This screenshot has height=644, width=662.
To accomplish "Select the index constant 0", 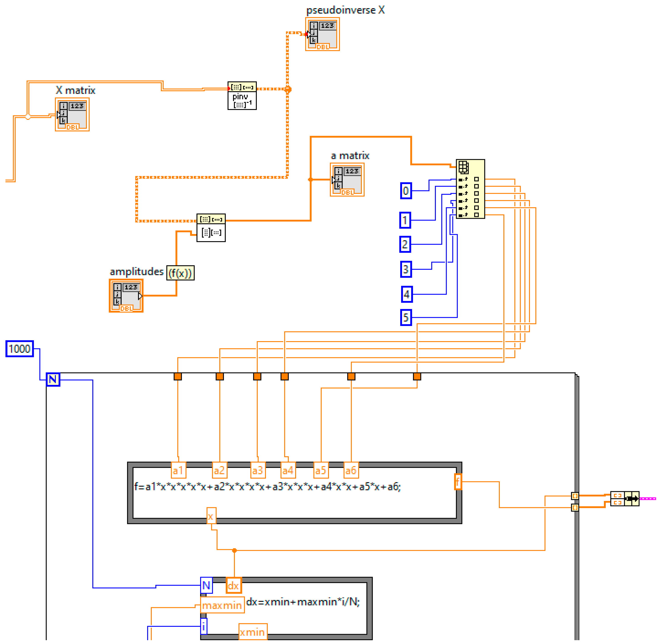I will (406, 191).
